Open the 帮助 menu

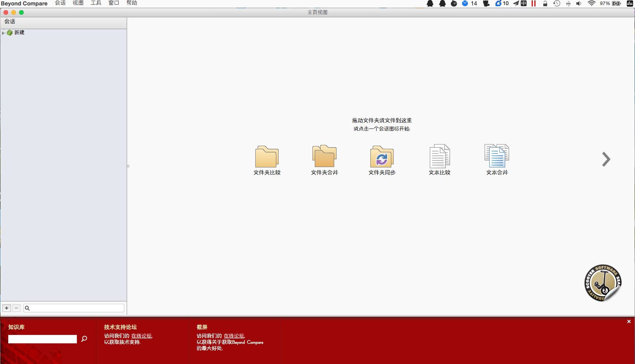[x=132, y=3]
